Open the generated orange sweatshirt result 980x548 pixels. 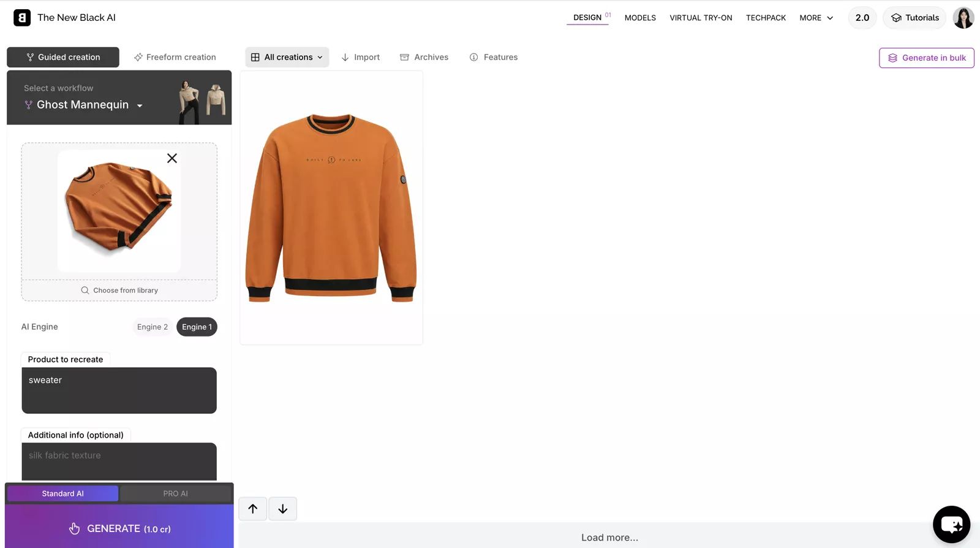pos(331,208)
